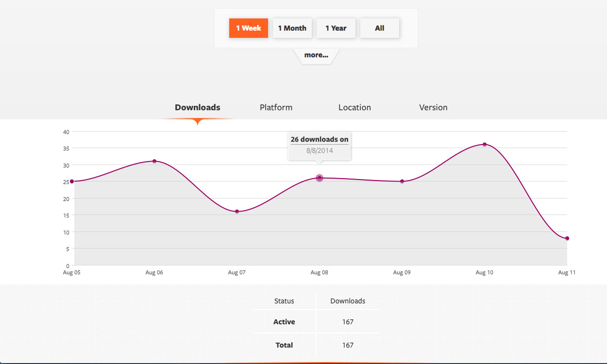Screen dimensions: 607x364
Task: Switch range to 1 Month
Action: [x=292, y=28]
